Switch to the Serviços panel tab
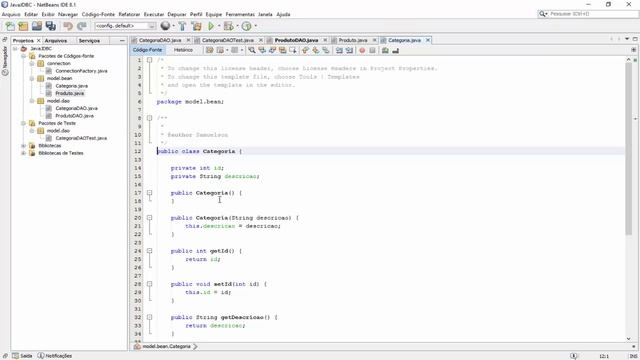Screen dimensions: 640x360 pos(89,41)
